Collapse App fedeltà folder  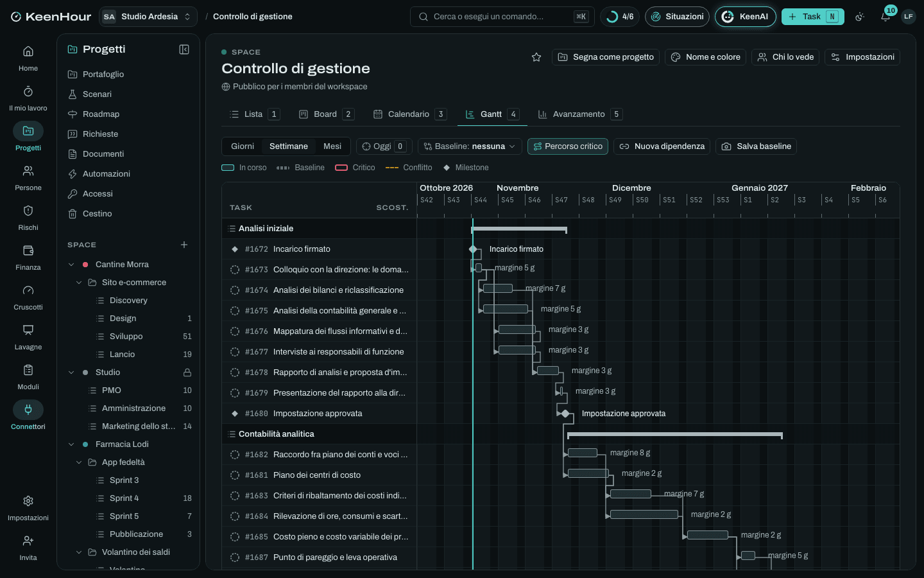click(x=79, y=462)
